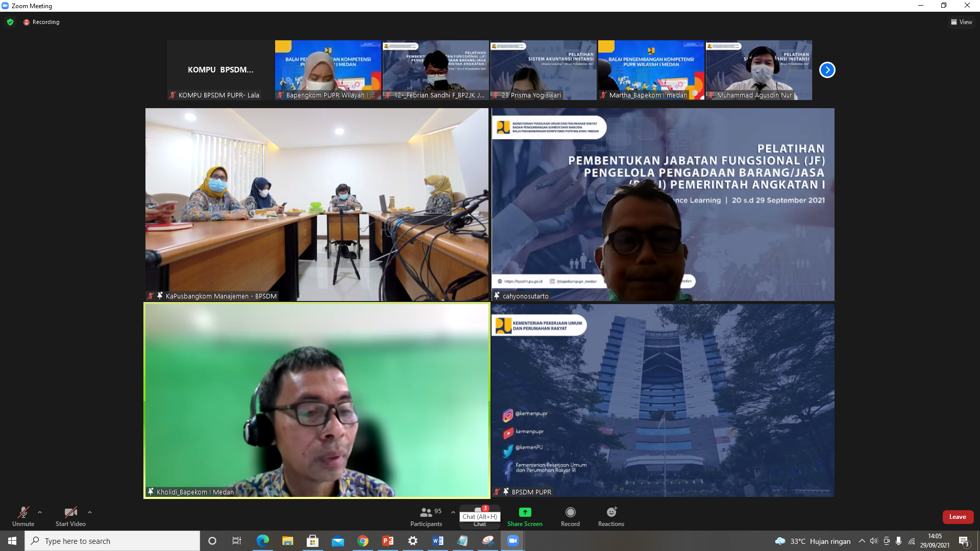Open the Reactions menu
980x551 pixels.
[x=611, y=516]
